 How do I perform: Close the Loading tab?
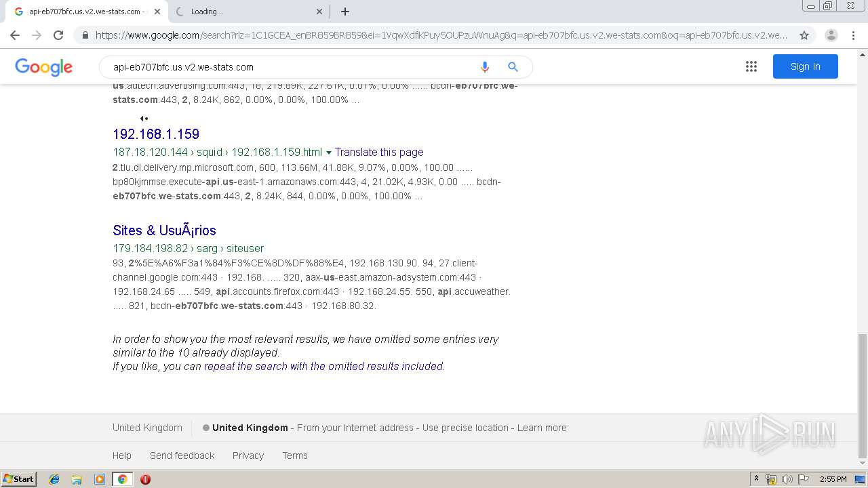click(x=319, y=12)
